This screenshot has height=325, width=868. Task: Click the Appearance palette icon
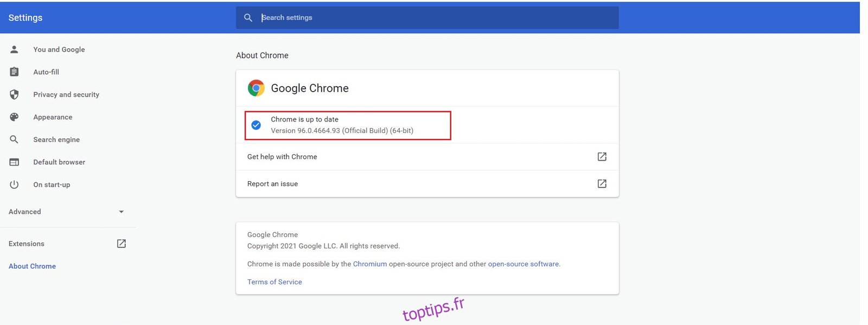(14, 117)
